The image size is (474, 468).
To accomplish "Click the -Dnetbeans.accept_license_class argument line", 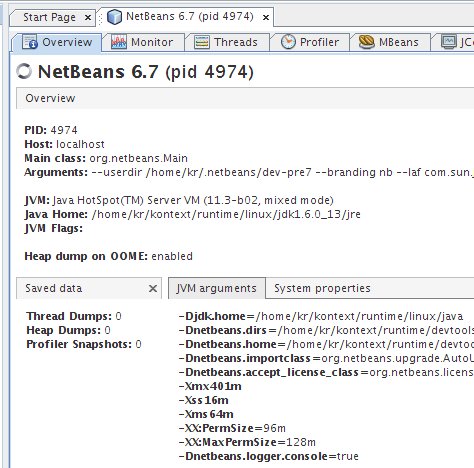I will [x=326, y=372].
